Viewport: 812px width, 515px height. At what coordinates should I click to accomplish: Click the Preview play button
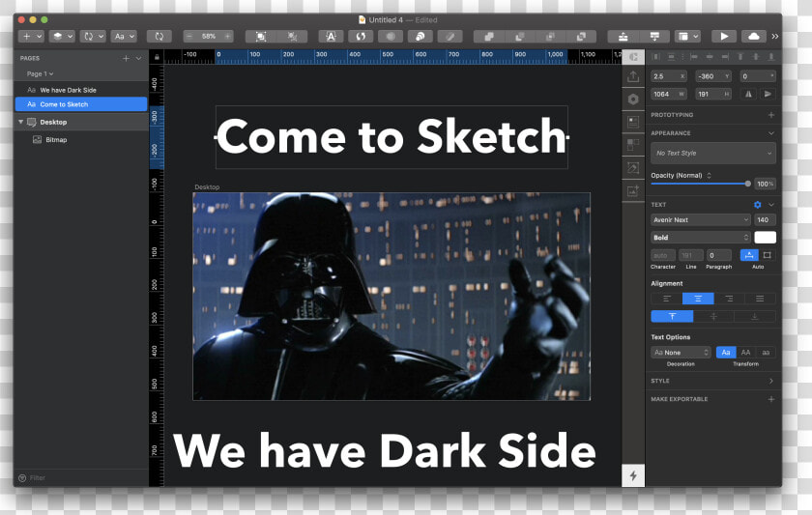(724, 36)
